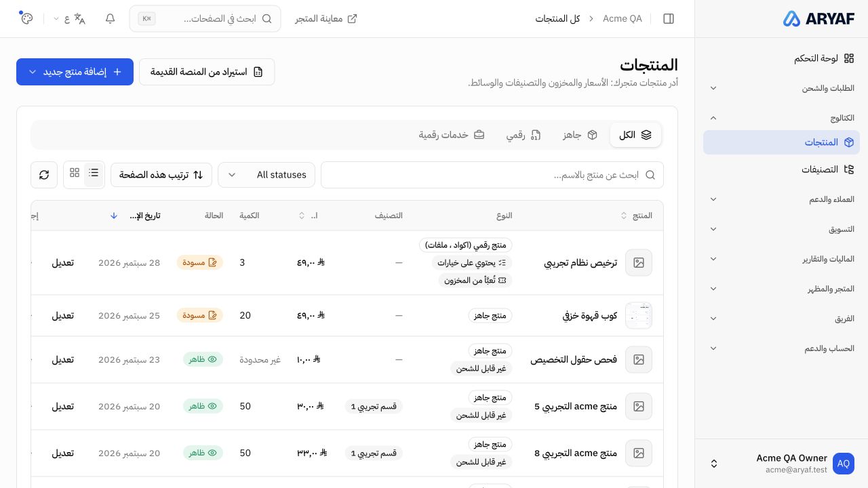Click Acme QA breadcrumb
This screenshot has width=868, height=488.
[x=623, y=18]
